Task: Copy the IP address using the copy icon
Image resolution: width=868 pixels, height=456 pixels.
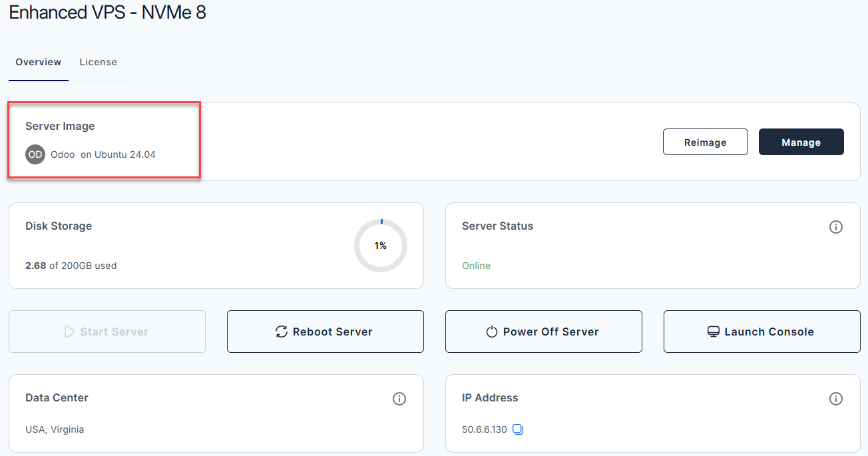Action: [x=518, y=429]
